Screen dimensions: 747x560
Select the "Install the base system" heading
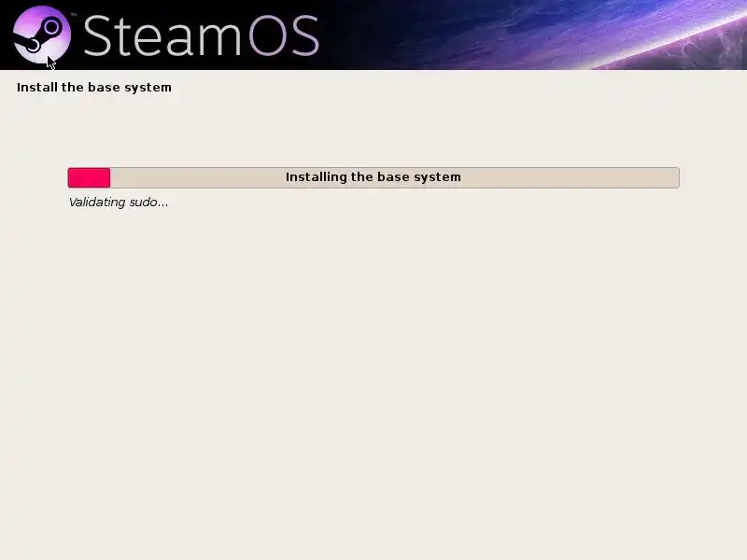click(x=94, y=88)
